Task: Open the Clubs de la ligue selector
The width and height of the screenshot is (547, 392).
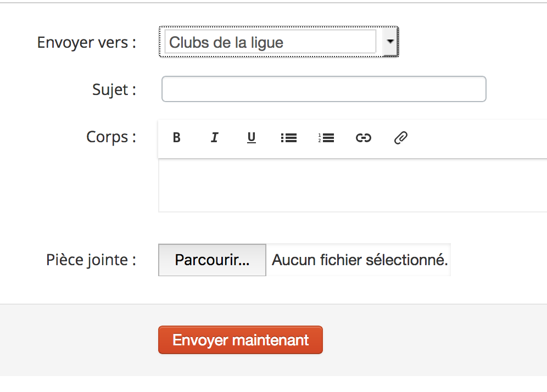Action: (270, 42)
